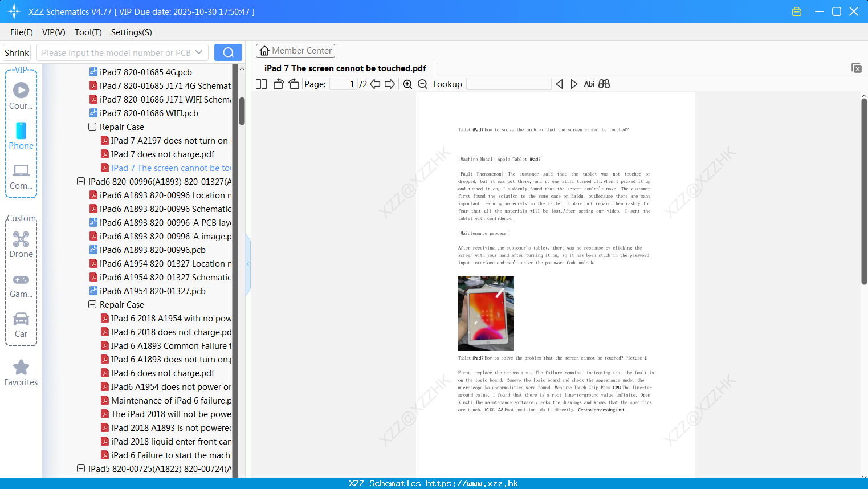Image resolution: width=868 pixels, height=489 pixels.
Task: Zoom out of the PDF
Action: (422, 84)
